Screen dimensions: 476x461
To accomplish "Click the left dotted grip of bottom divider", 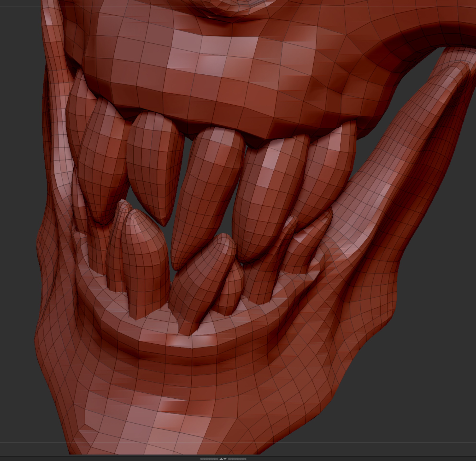I will [209, 459].
